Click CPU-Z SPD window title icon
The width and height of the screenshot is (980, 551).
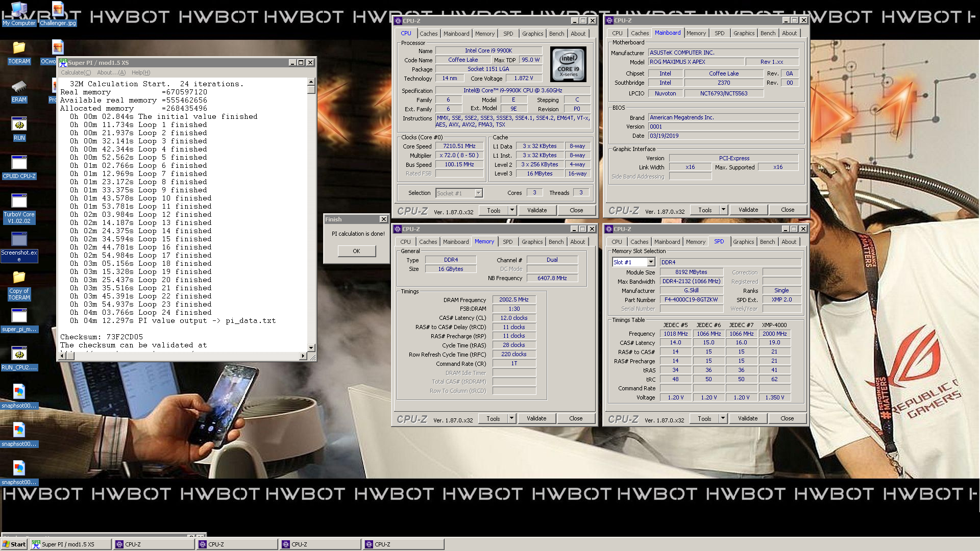[x=609, y=229]
